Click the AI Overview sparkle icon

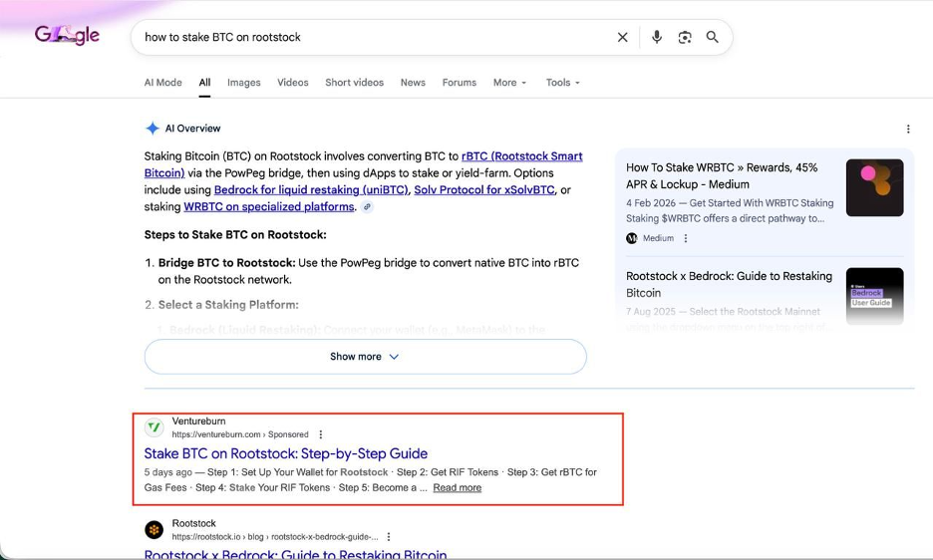(153, 128)
